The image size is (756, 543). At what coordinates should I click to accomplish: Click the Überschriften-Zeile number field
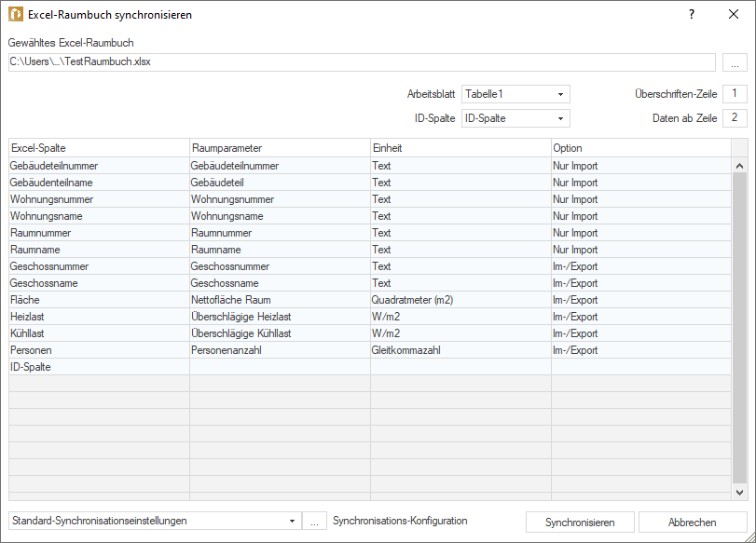pos(735,94)
